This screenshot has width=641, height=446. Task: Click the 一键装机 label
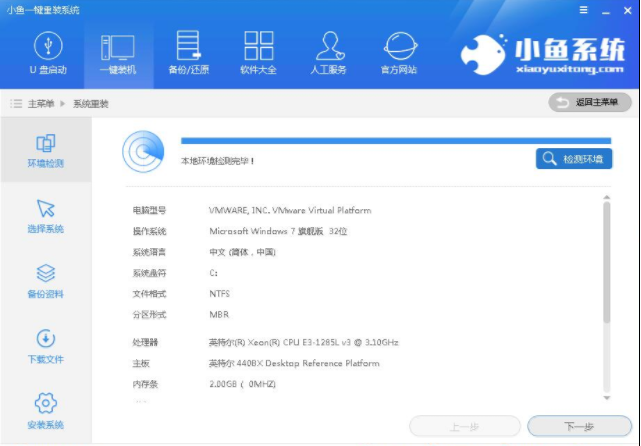coord(118,70)
